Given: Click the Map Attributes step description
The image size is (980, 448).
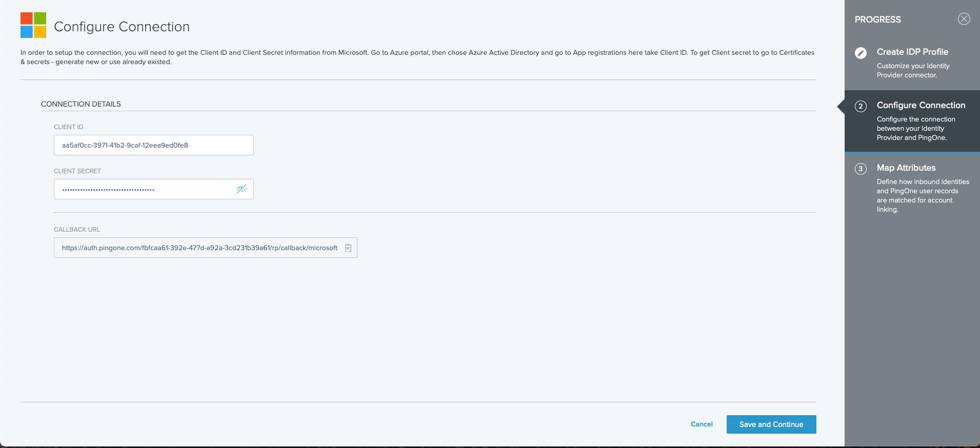Looking at the screenshot, I should click(x=922, y=195).
